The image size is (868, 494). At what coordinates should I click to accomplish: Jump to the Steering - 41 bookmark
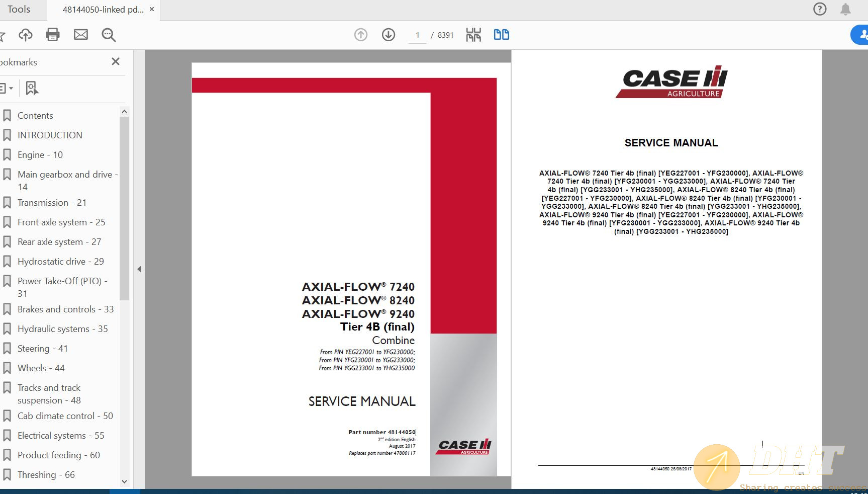(x=43, y=349)
